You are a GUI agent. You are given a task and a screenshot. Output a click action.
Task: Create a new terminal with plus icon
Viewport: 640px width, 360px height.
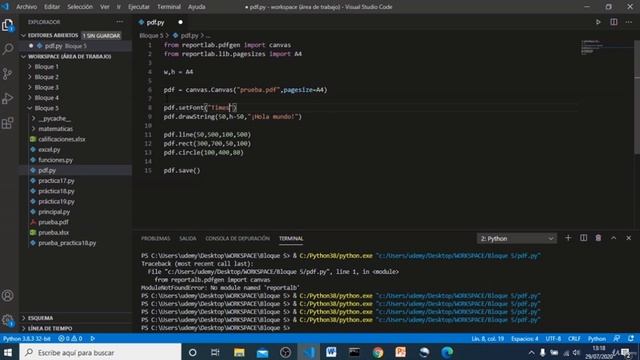[568, 238]
